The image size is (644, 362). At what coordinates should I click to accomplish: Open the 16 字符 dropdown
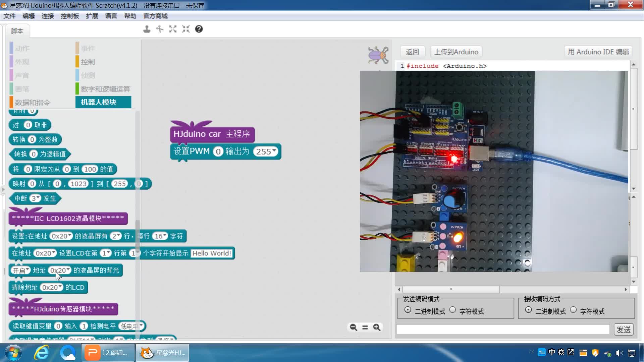coord(160,236)
